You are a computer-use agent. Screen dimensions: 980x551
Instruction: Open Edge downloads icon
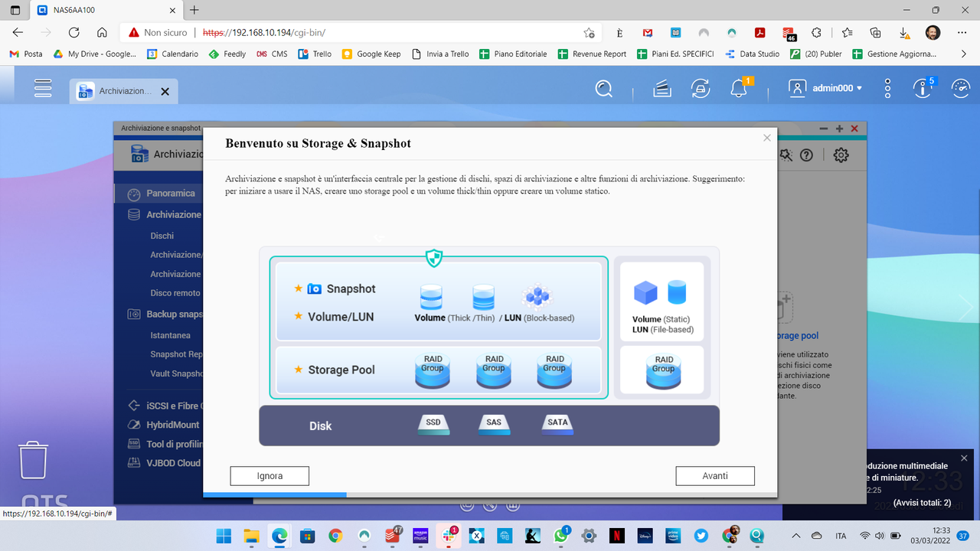[x=904, y=33]
